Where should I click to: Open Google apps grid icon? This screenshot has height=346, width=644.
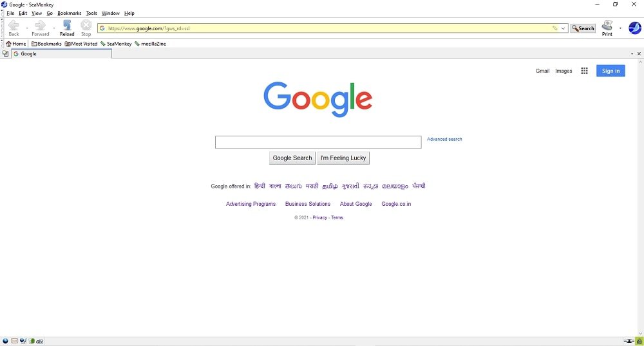click(x=584, y=71)
